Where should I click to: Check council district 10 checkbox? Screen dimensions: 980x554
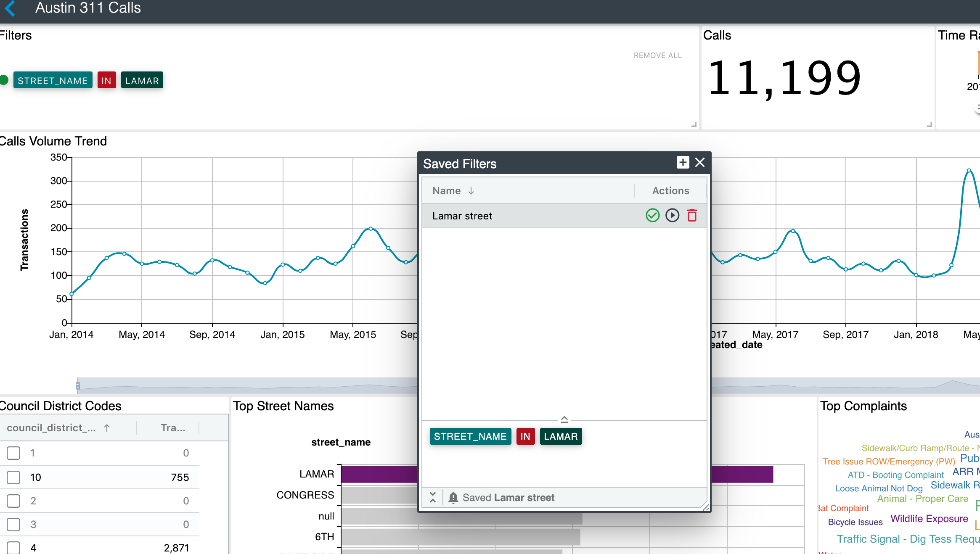(x=13, y=477)
